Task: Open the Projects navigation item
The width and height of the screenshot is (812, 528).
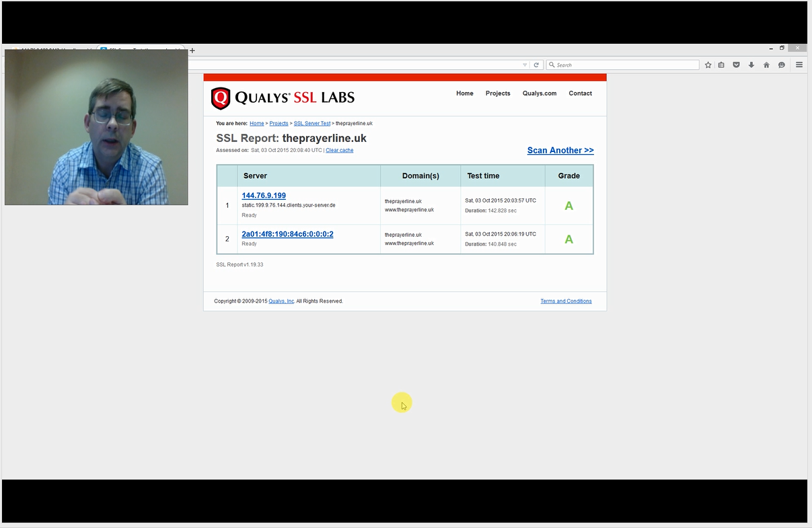Action: 498,93
